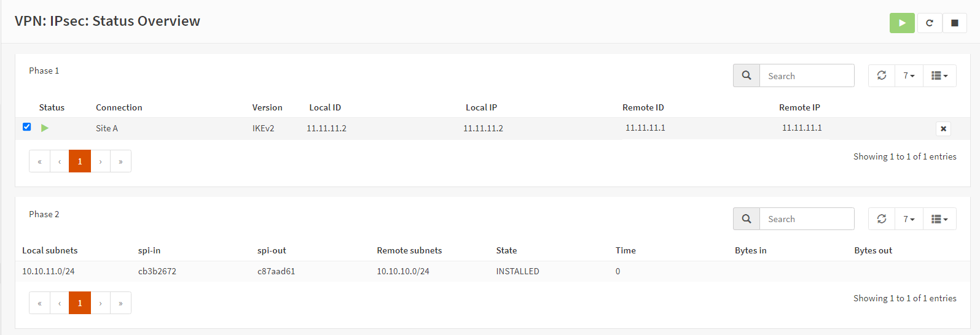Restart the IPsec service

[x=929, y=23]
